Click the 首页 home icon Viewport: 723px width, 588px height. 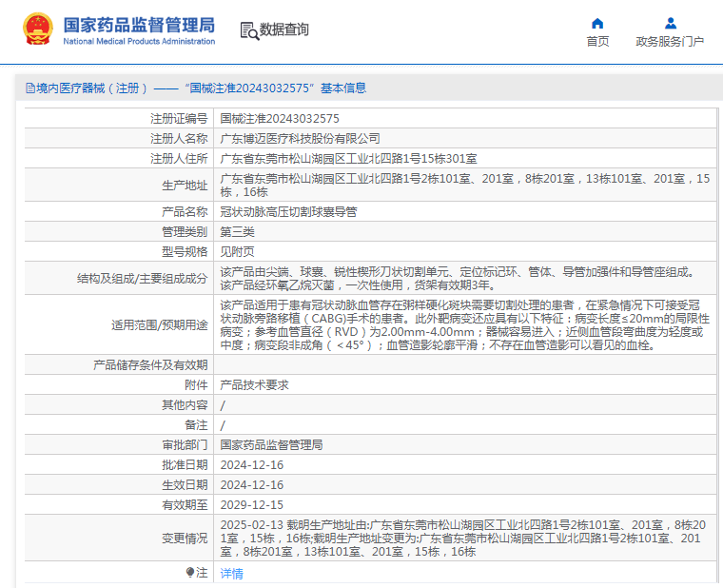pyautogui.click(x=597, y=23)
